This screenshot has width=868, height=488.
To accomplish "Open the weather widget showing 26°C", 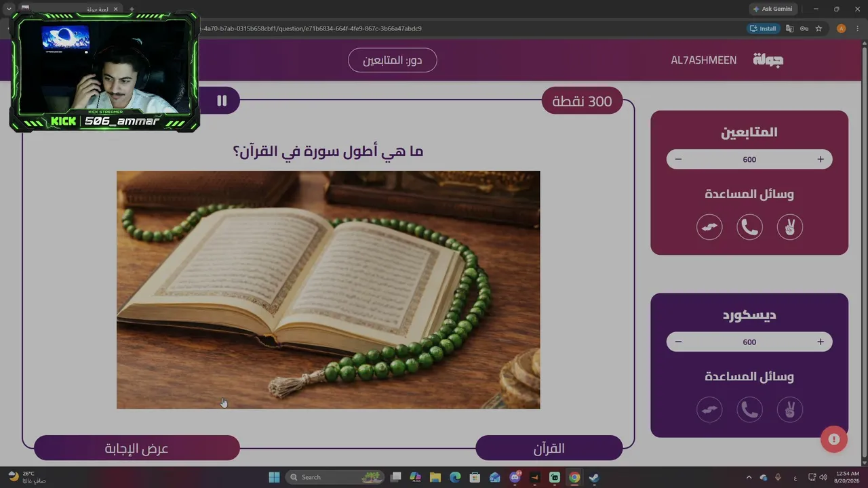I will click(x=27, y=477).
